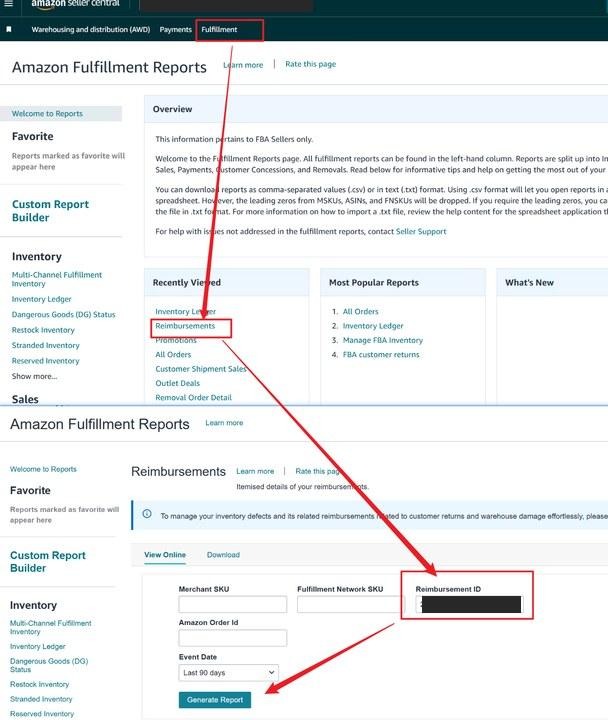Open Dangerous Goods (DG) Status in lower sidebar
Image resolution: width=608 pixels, height=720 pixels.
(49, 665)
